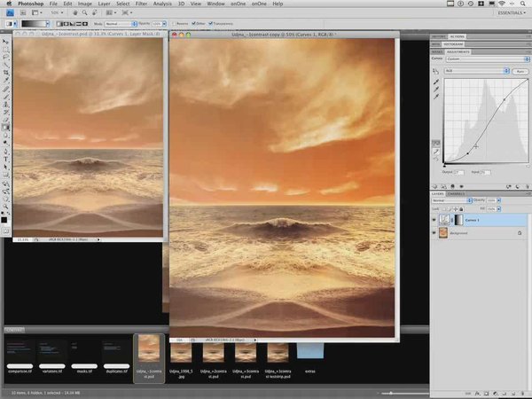Toggle Background layer eye icon
532x399 pixels.
[434, 232]
